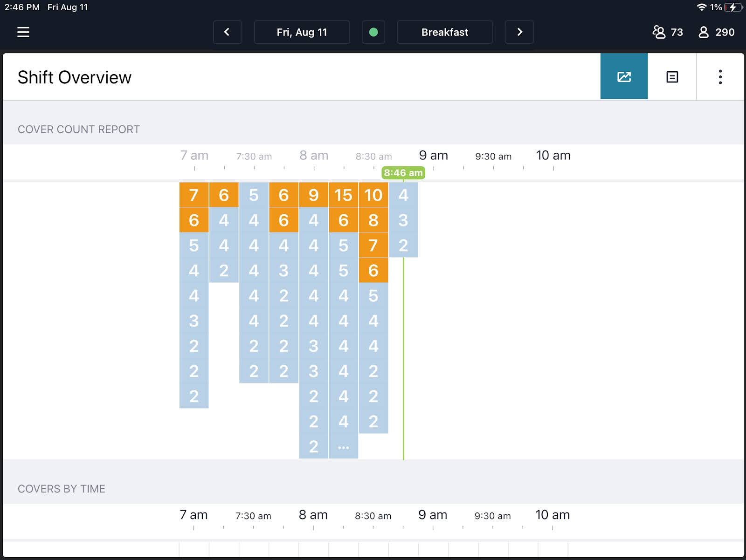This screenshot has width=746, height=560.
Task: Tap the orange 15 cover block
Action: 344,195
